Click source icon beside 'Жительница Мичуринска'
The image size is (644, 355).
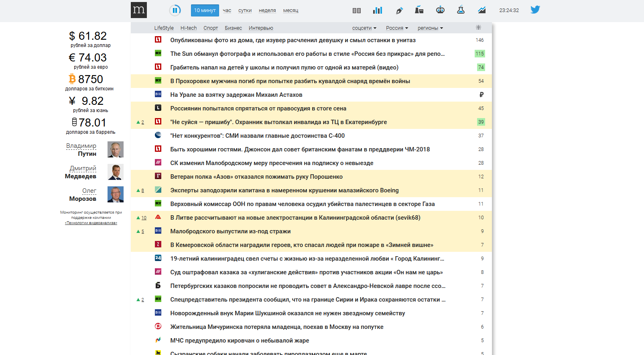(158, 326)
